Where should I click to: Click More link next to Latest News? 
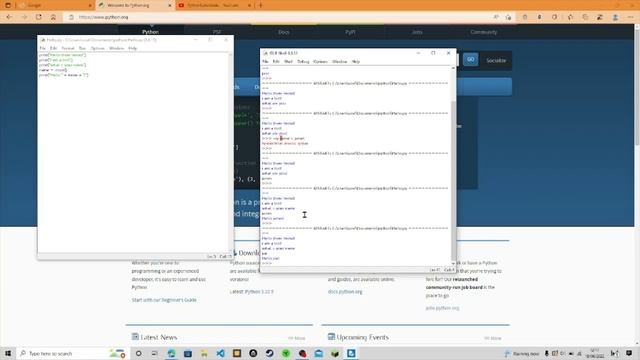[297, 338]
